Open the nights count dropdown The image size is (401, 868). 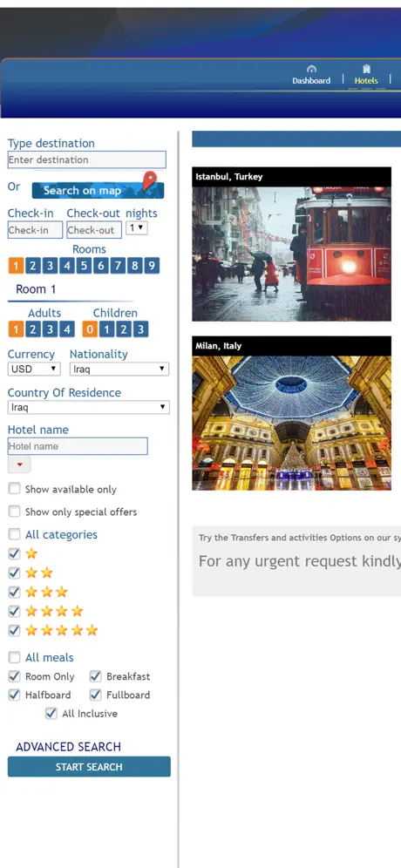(136, 227)
